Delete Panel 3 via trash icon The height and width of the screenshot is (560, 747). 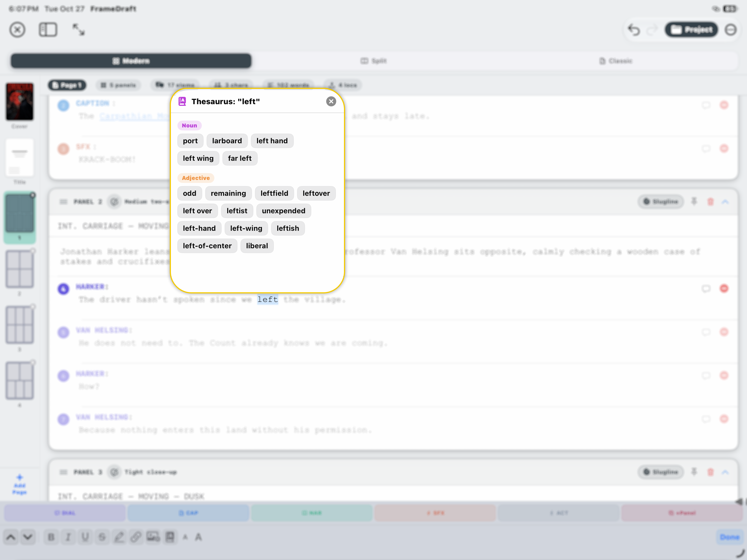tap(710, 472)
